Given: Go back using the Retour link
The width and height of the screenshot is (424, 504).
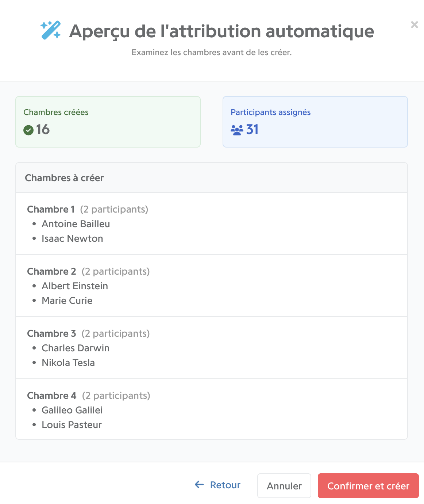Looking at the screenshot, I should click(x=217, y=485).
